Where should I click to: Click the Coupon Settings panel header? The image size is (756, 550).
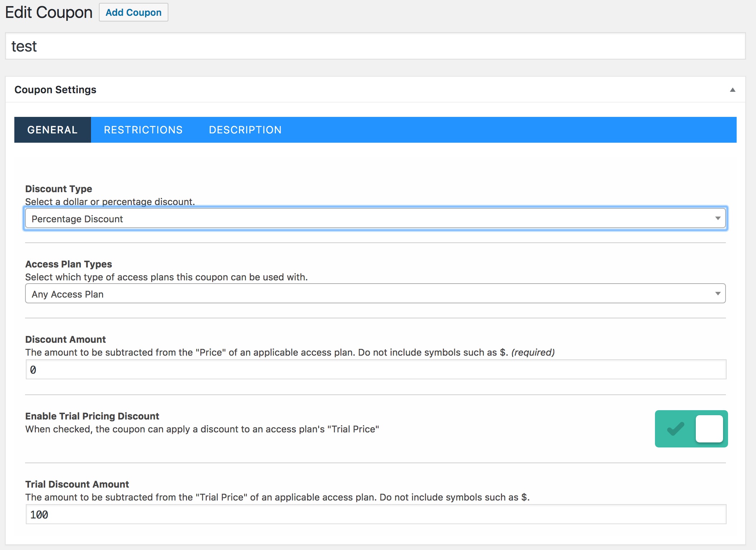tap(55, 90)
